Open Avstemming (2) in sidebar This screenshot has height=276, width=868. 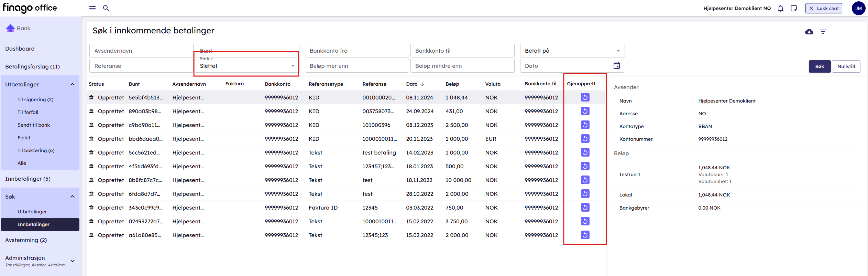tap(26, 240)
